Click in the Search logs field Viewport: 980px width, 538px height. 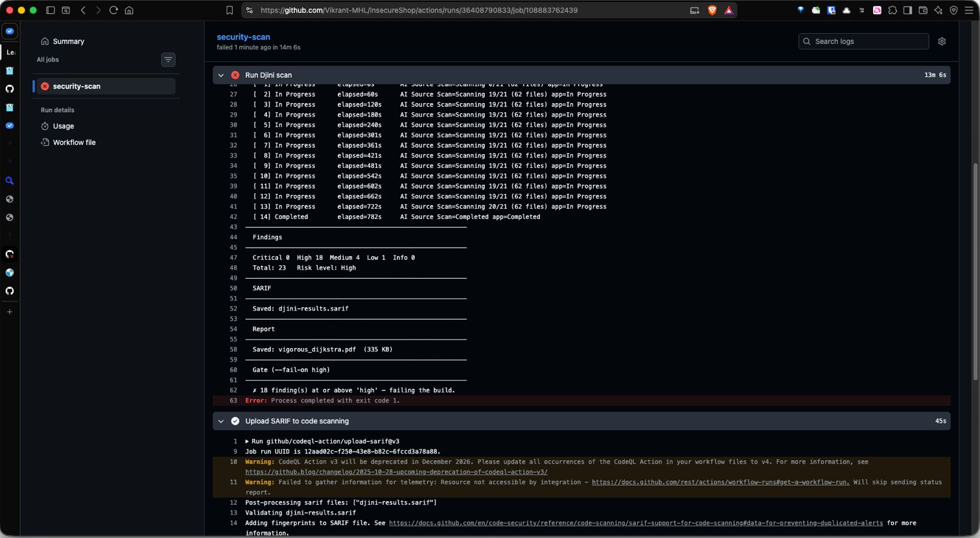tap(863, 41)
